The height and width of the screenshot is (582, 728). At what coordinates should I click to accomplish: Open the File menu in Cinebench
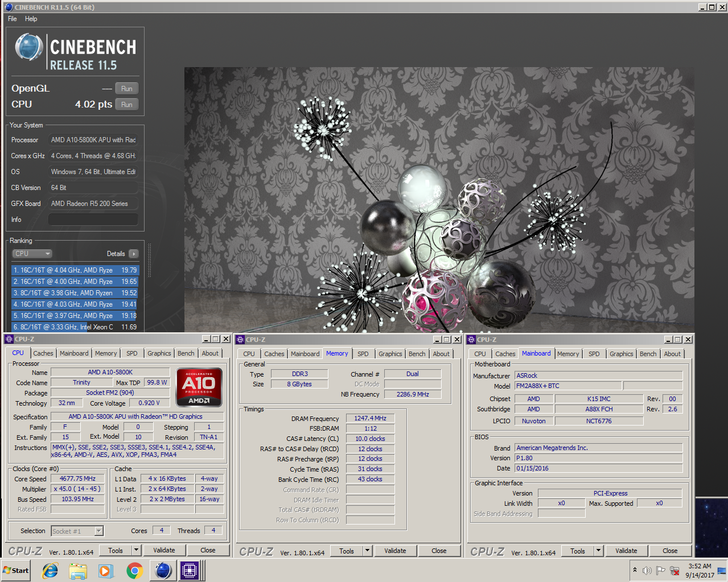(x=13, y=19)
